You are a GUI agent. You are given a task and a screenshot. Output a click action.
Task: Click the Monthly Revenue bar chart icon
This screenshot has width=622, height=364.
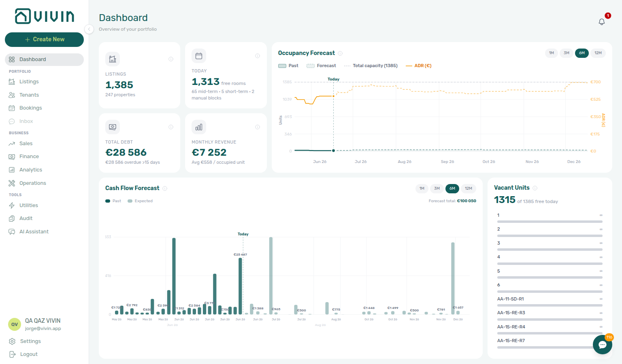click(x=199, y=127)
